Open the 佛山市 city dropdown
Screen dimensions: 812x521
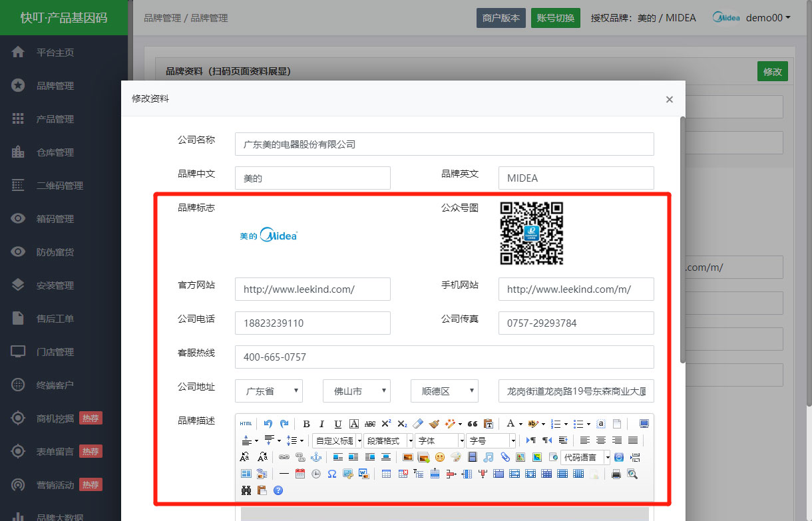click(x=357, y=391)
